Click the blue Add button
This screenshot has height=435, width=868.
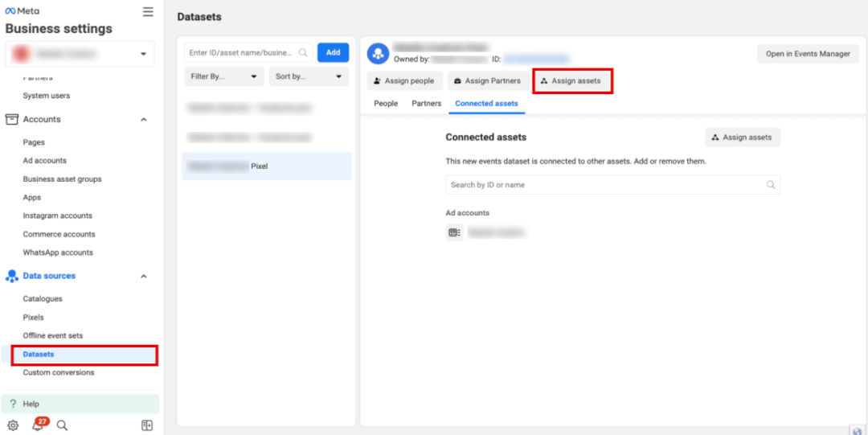click(x=334, y=52)
